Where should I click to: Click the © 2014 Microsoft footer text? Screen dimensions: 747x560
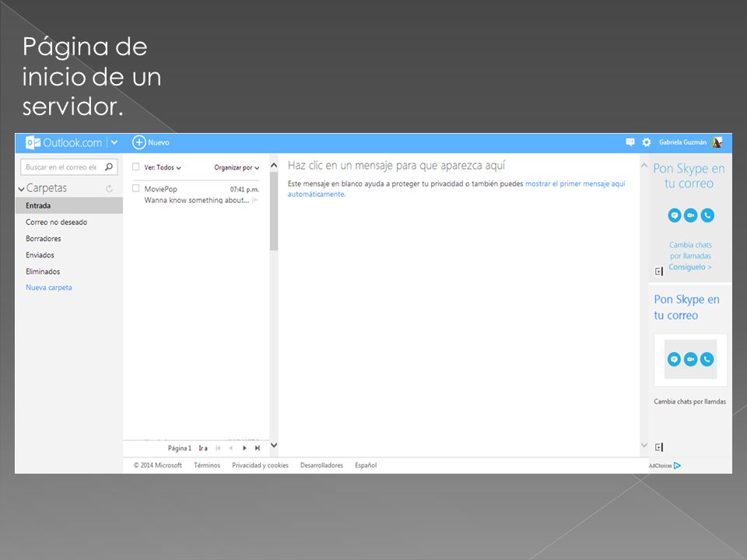click(158, 465)
